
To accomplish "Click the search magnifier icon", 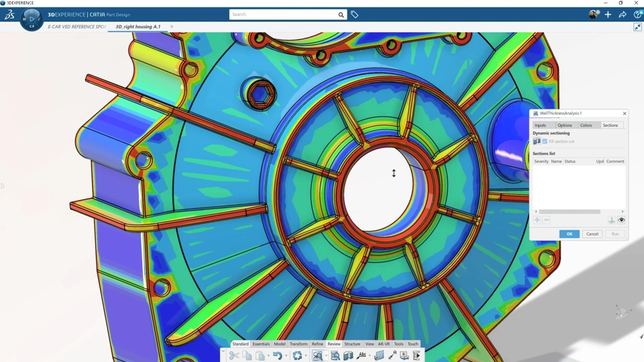I will 341,15.
